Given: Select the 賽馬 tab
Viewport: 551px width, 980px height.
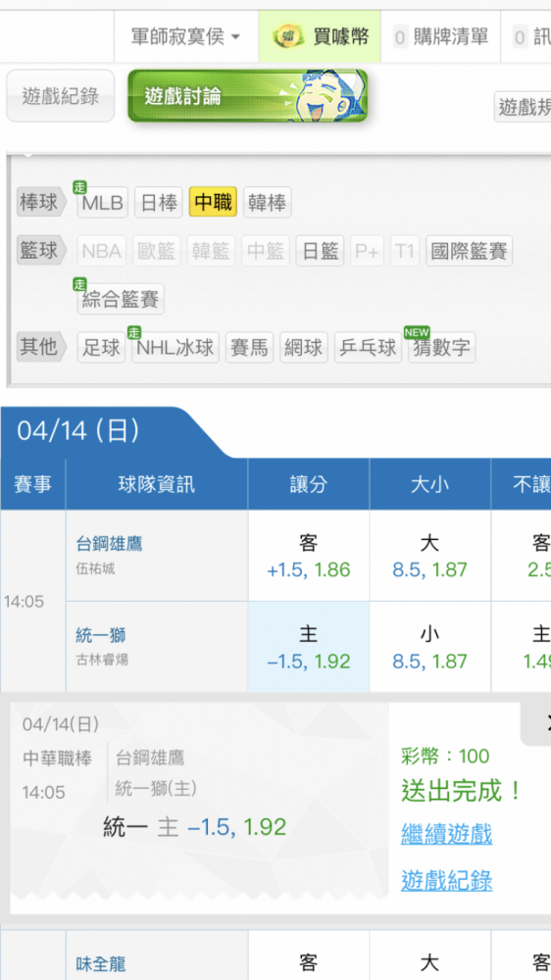Looking at the screenshot, I should (x=250, y=347).
